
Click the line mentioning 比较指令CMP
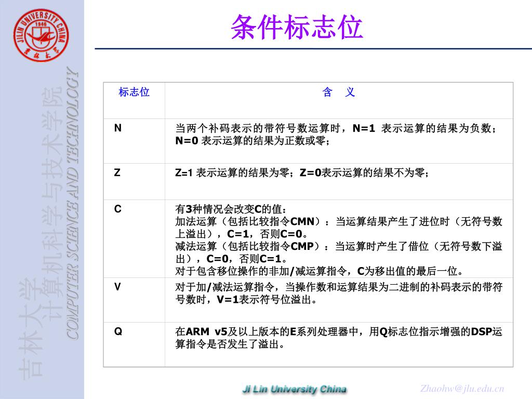coord(339,246)
